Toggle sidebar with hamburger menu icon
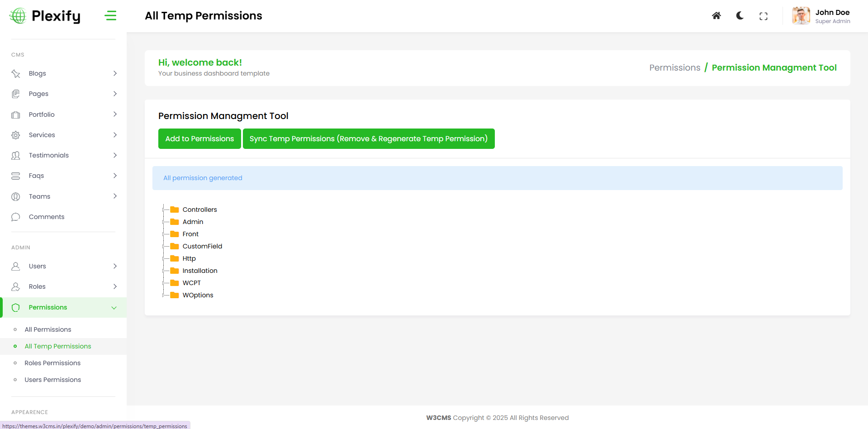 (110, 16)
